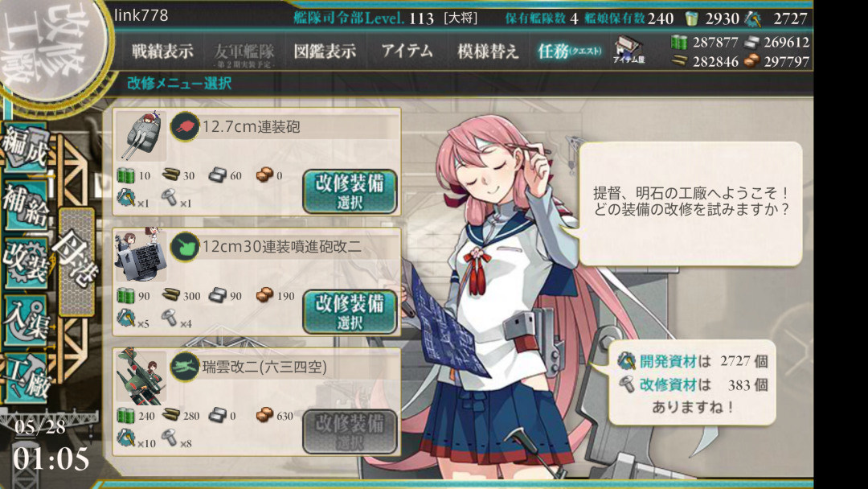Image resolution: width=868 pixels, height=489 pixels.
Task: Select the 補給 resupply side icon
Action: pyautogui.click(x=26, y=205)
